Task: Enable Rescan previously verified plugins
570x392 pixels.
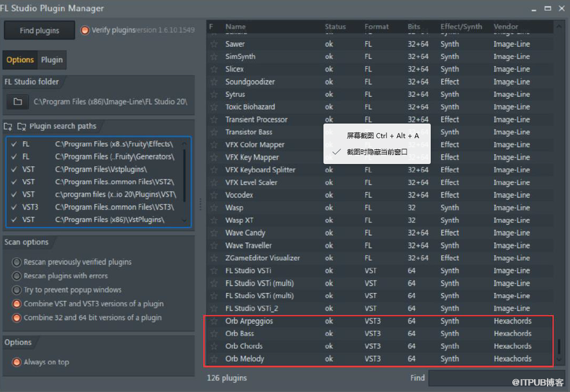Action: click(17, 262)
